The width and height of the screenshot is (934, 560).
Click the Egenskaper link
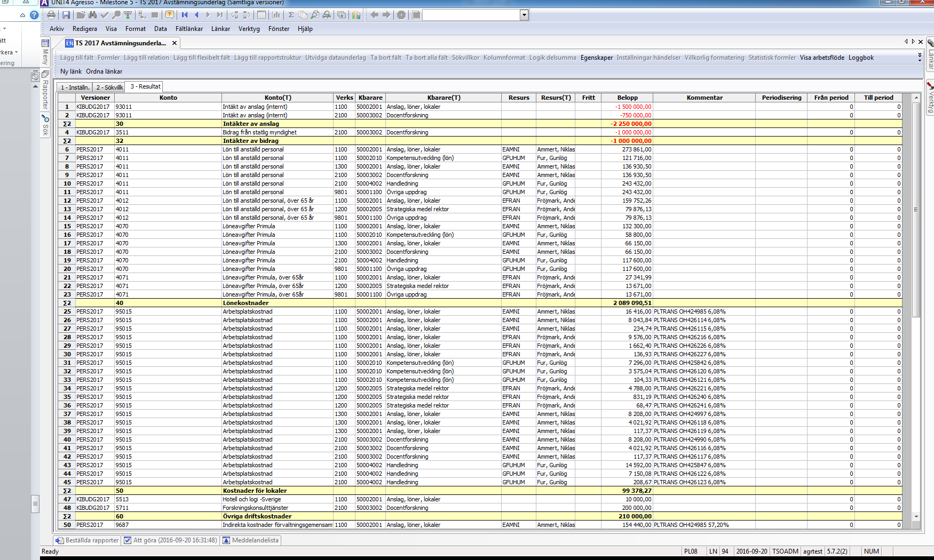point(597,58)
